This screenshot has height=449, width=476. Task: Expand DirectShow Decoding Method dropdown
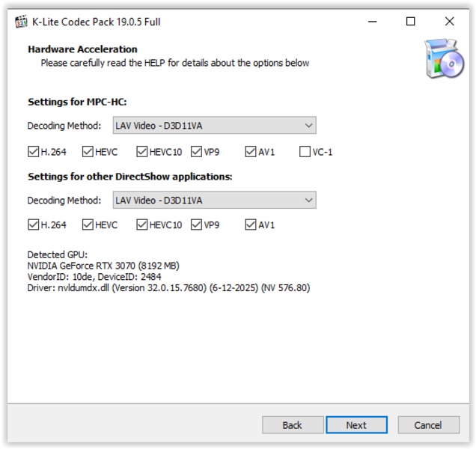[x=214, y=200]
